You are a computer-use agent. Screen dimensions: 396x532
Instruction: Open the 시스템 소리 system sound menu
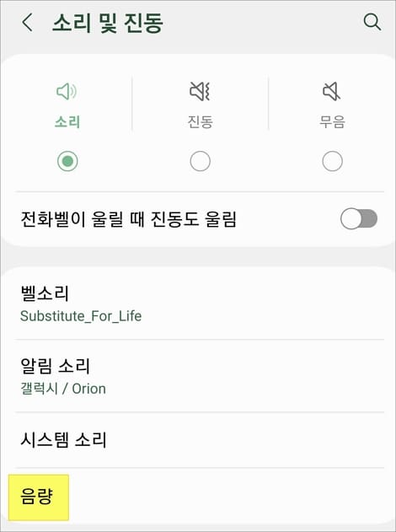click(x=200, y=440)
